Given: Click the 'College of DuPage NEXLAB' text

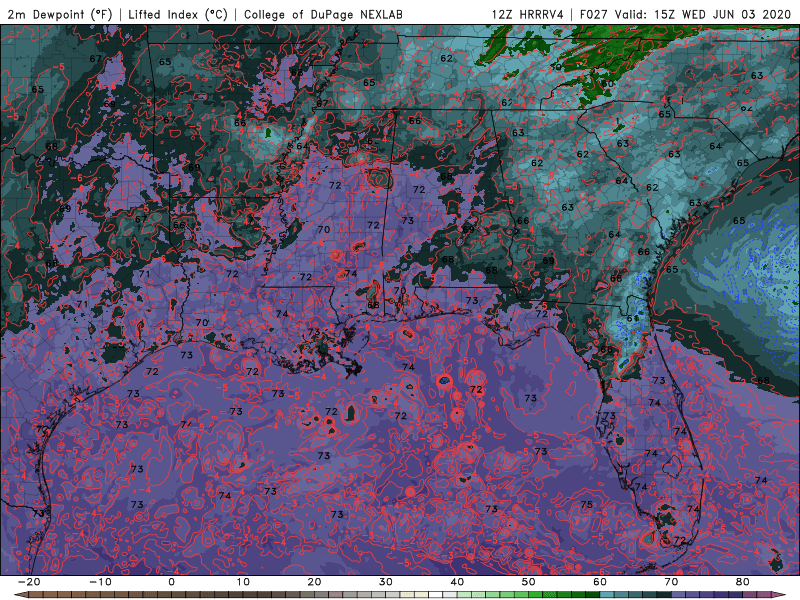Looking at the screenshot, I should 323,14.
